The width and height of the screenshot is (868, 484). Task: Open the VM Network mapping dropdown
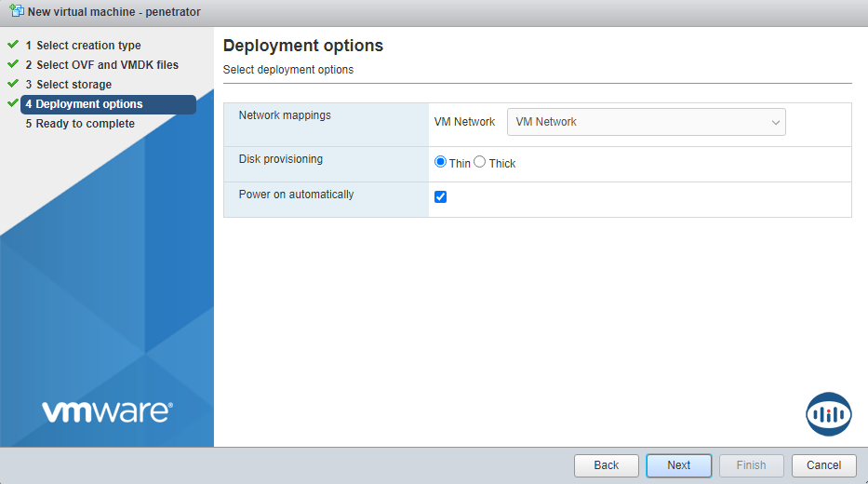click(x=646, y=122)
